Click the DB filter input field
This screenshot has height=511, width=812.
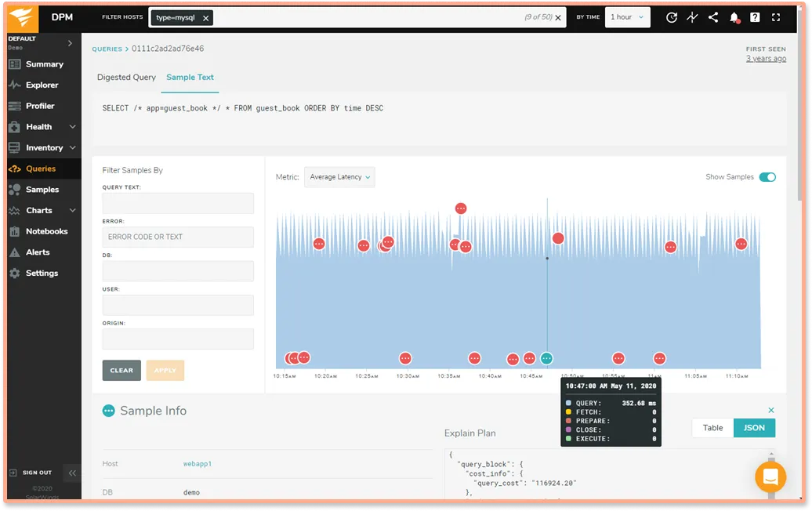(178, 271)
